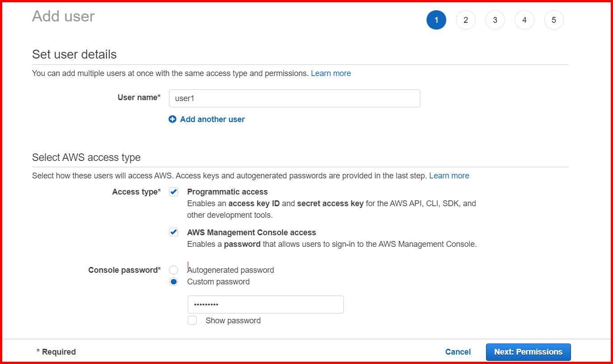Click the step 1 circle indicator

[436, 20]
